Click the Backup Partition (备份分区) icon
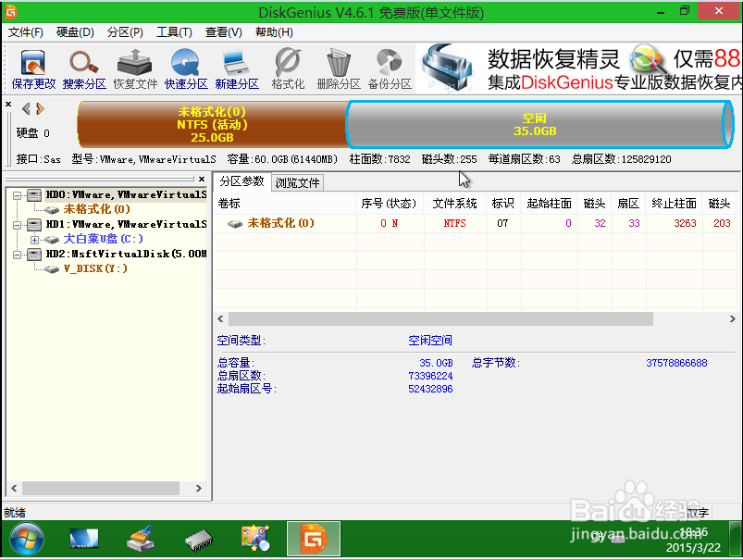 click(390, 69)
